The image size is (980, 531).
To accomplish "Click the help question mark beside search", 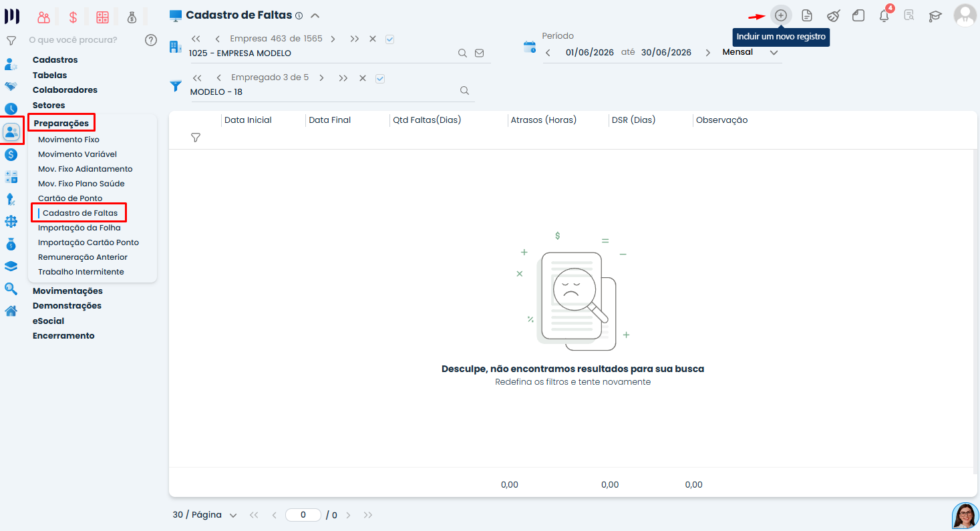I will (x=151, y=40).
